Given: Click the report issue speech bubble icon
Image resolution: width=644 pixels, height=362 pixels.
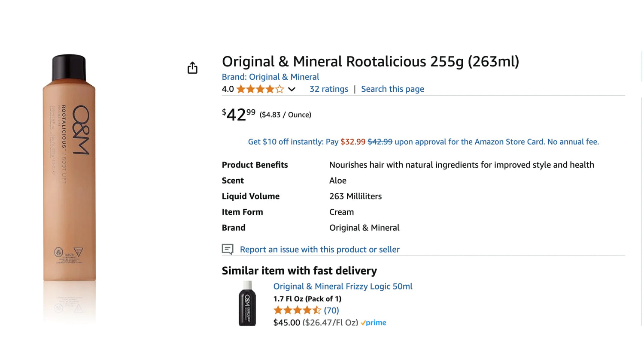Looking at the screenshot, I should (228, 249).
